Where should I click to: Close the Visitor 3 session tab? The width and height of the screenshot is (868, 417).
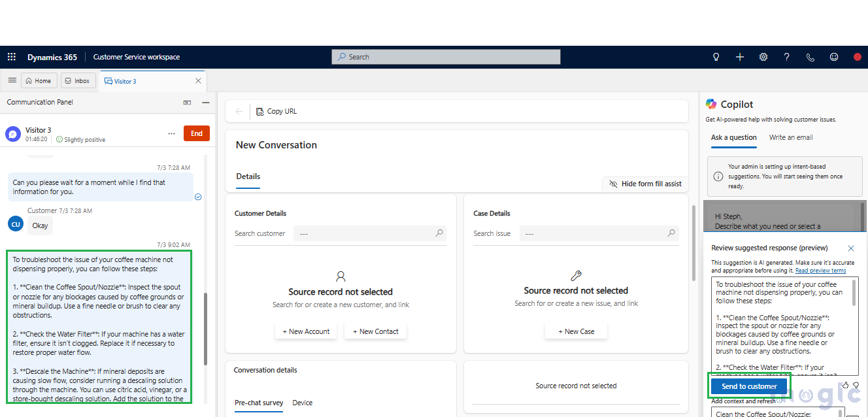point(198,81)
